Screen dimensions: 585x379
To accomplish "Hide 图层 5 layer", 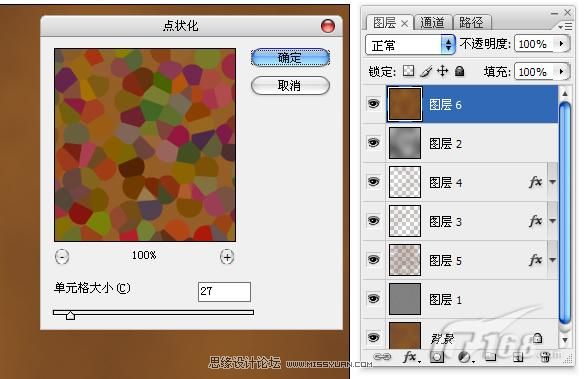I will [x=373, y=259].
